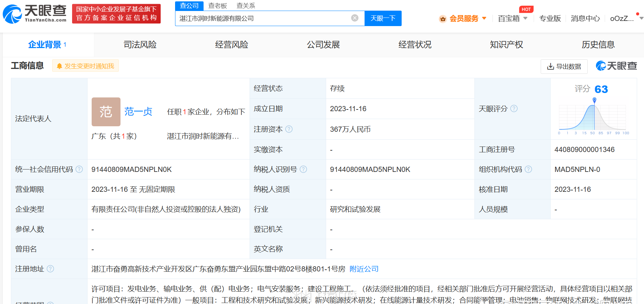Click the 导出数据 export button
This screenshot has height=304, width=644.
(x=564, y=66)
